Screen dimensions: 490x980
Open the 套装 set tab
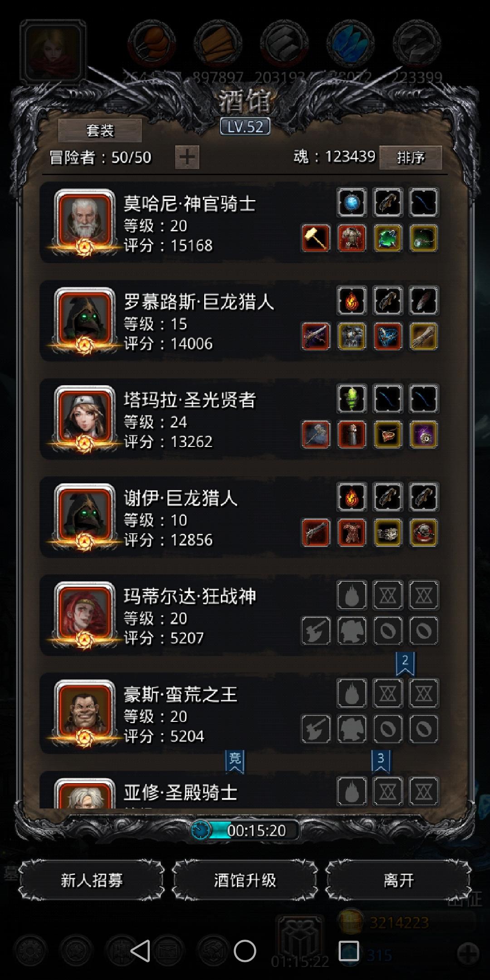pyautogui.click(x=100, y=131)
